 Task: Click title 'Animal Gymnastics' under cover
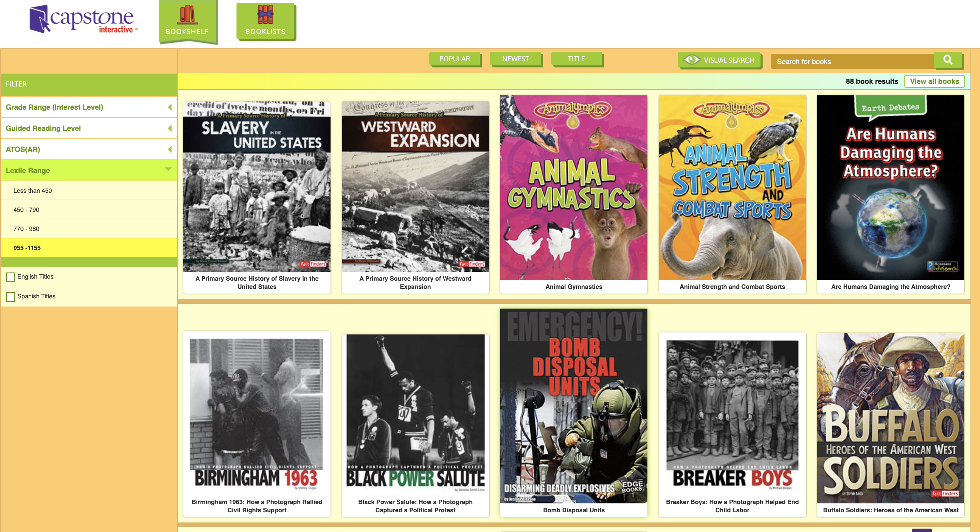point(574,287)
